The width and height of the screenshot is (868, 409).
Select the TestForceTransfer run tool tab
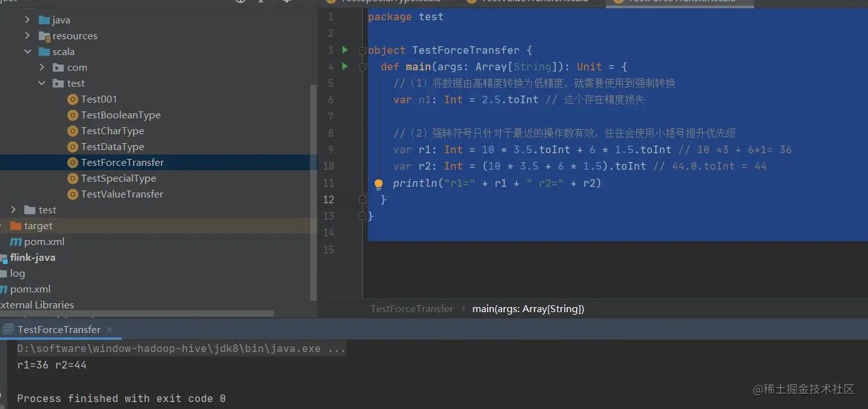(x=60, y=329)
